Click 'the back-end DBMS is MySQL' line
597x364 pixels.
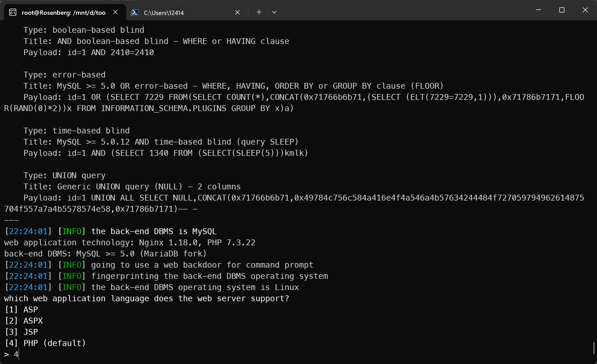coord(111,231)
